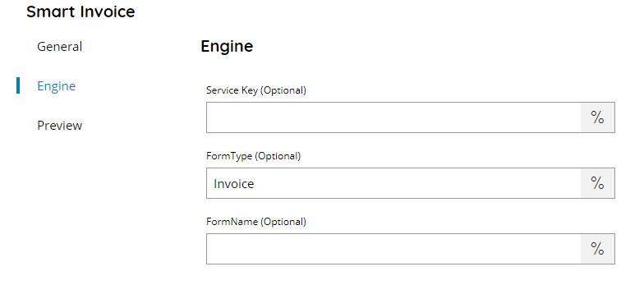Open the Preview section

tap(59, 125)
